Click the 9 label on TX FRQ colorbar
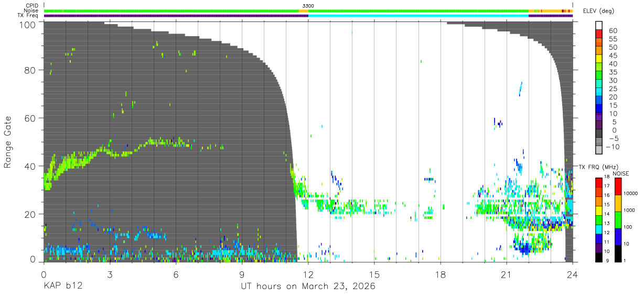 [607, 260]
